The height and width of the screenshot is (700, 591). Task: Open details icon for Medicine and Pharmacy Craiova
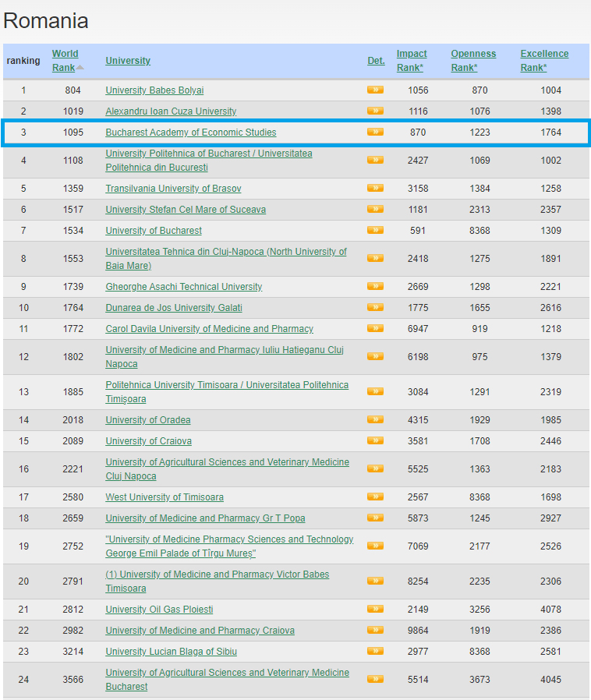pyautogui.click(x=375, y=630)
